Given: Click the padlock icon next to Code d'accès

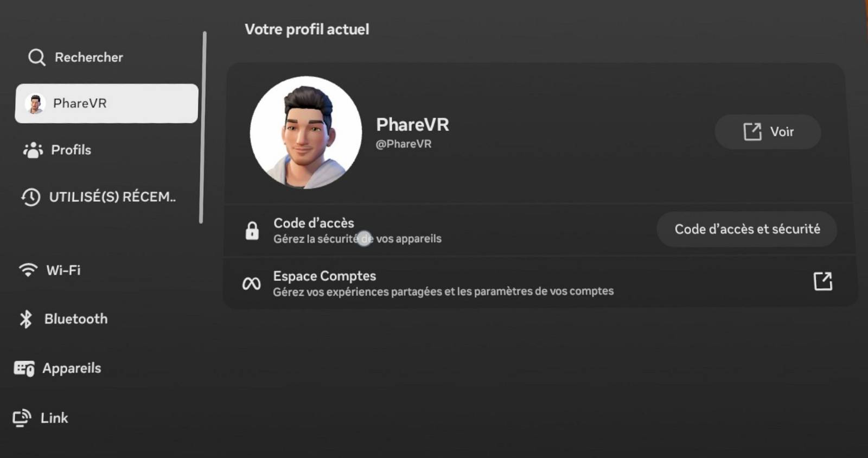Looking at the screenshot, I should tap(252, 230).
